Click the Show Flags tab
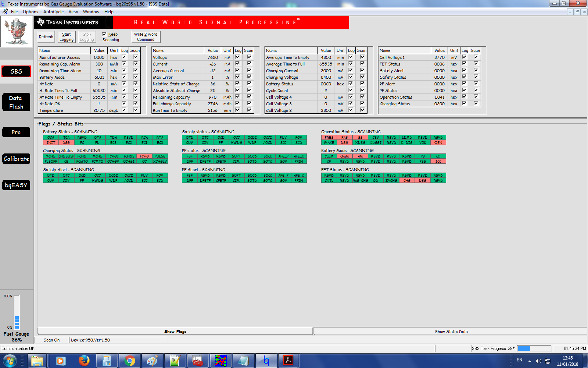The height and width of the screenshot is (368, 588). click(175, 332)
